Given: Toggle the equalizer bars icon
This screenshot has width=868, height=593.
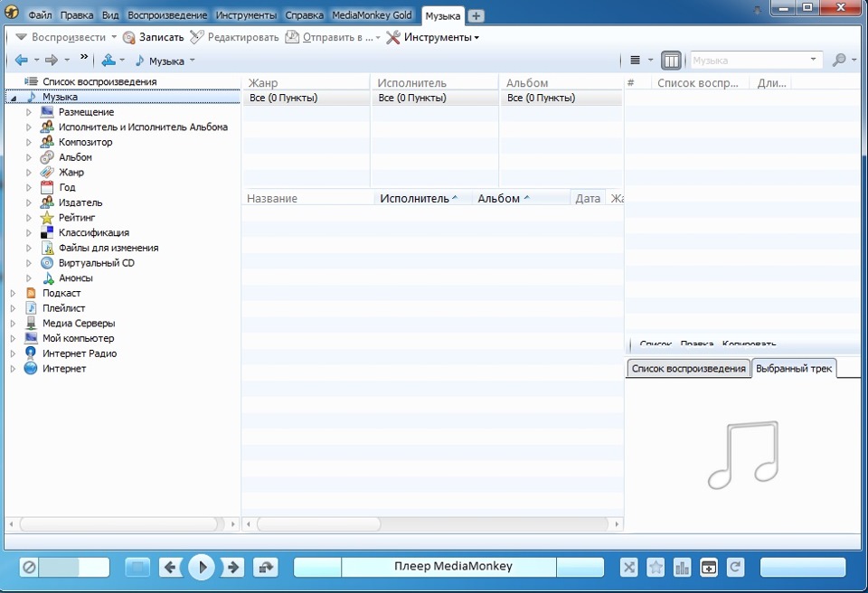Looking at the screenshot, I should click(682, 567).
